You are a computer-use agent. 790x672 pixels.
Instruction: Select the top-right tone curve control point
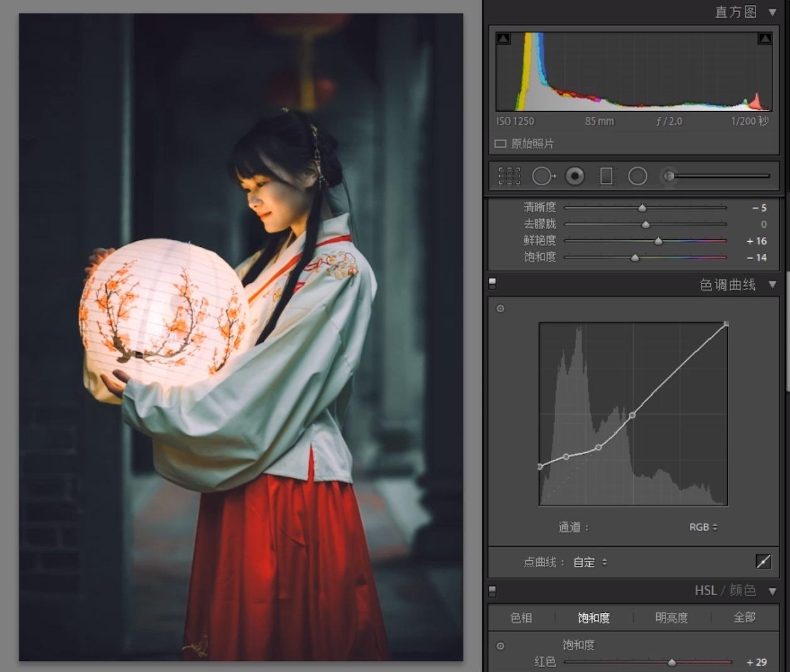[x=727, y=324]
